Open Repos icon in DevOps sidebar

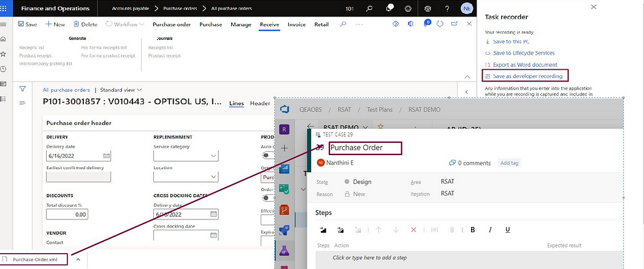click(x=285, y=210)
